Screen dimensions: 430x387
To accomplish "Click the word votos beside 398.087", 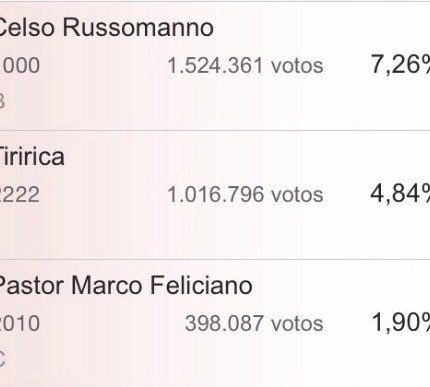I will [x=297, y=323].
